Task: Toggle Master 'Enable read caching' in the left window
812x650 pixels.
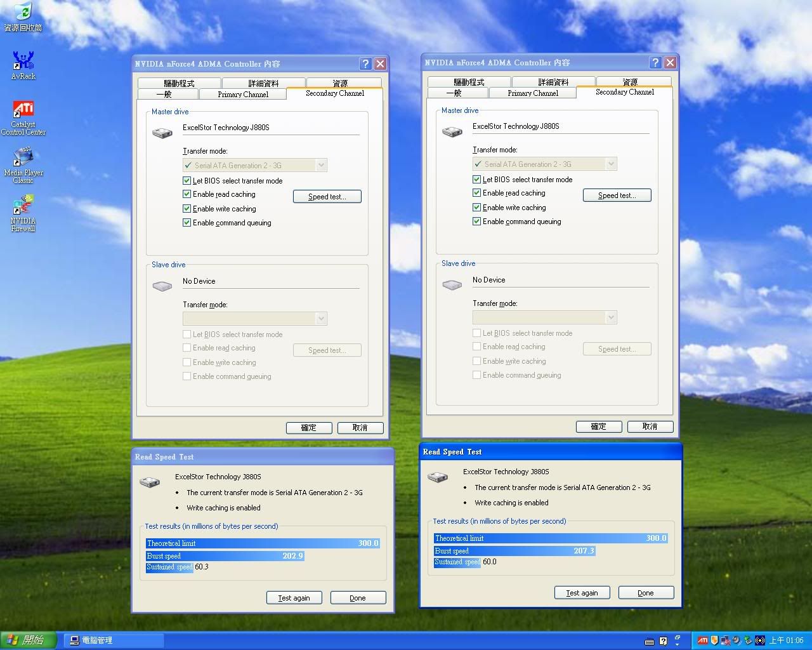Action: pyautogui.click(x=187, y=194)
